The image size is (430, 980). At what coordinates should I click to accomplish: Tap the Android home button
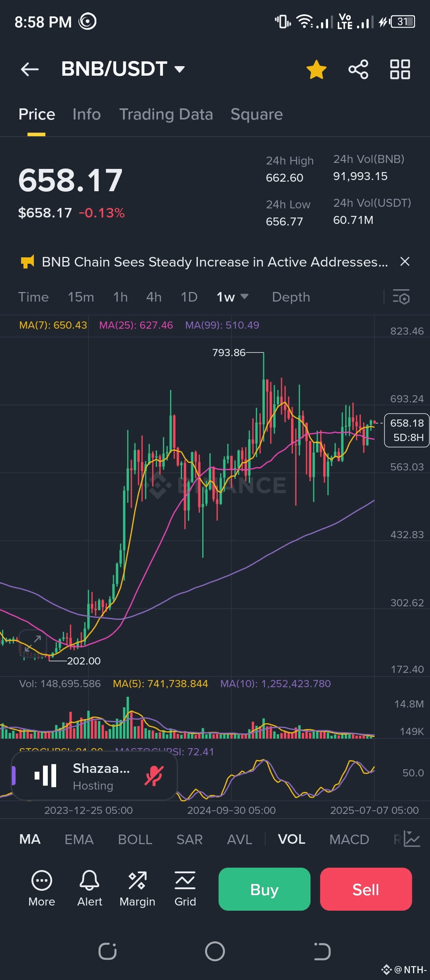[215, 952]
